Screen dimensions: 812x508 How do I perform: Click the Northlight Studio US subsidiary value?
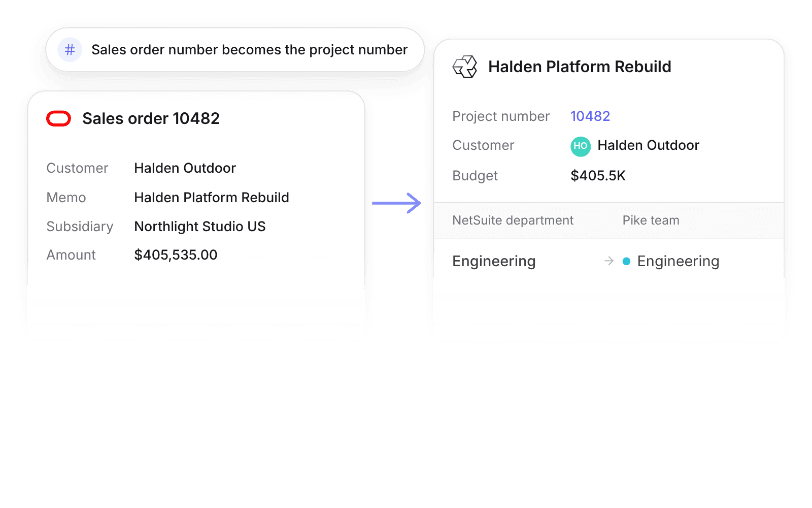pyautogui.click(x=200, y=227)
